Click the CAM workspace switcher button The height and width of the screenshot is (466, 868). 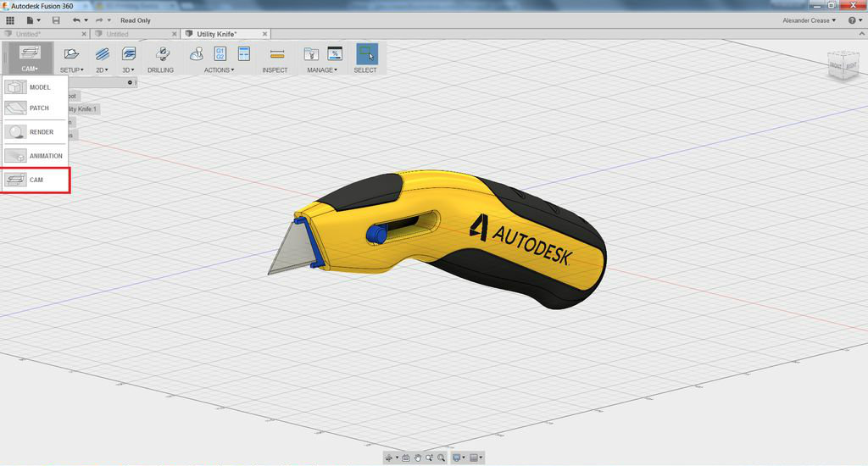pyautogui.click(x=30, y=58)
